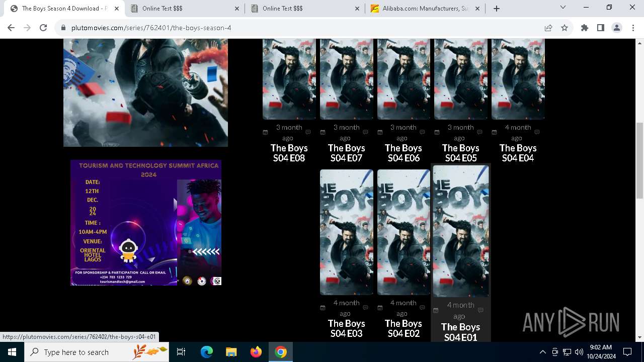Open The Boys S04 E06 title link
The image size is (644, 362).
click(404, 153)
